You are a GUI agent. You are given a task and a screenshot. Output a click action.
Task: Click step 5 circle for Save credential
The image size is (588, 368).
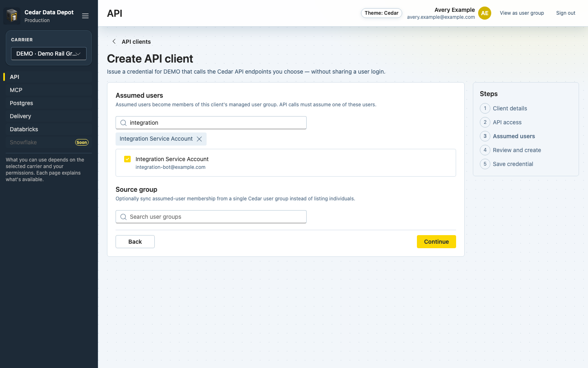tap(485, 164)
